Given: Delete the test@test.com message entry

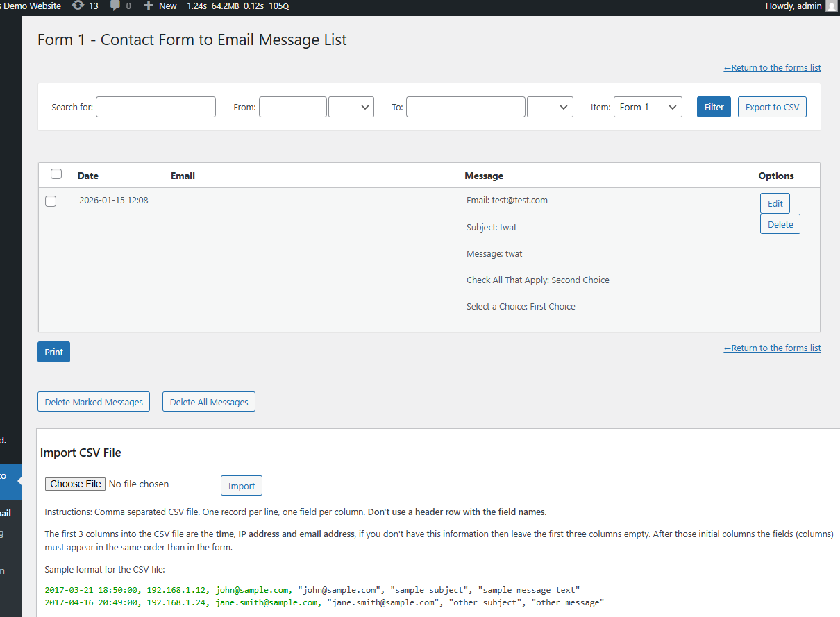Looking at the screenshot, I should tap(780, 224).
